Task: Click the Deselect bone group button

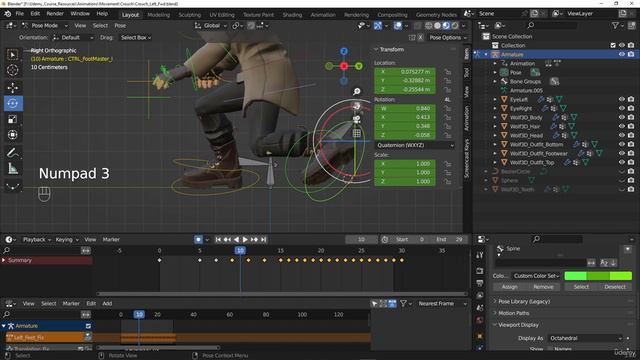Action: click(615, 287)
